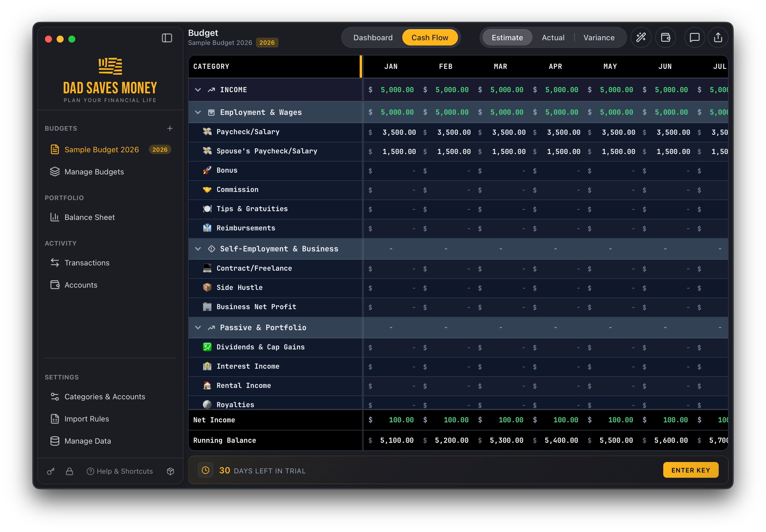This screenshot has width=766, height=532.
Task: Click the cube icon beside Help & Shortcuts
Action: (x=170, y=471)
